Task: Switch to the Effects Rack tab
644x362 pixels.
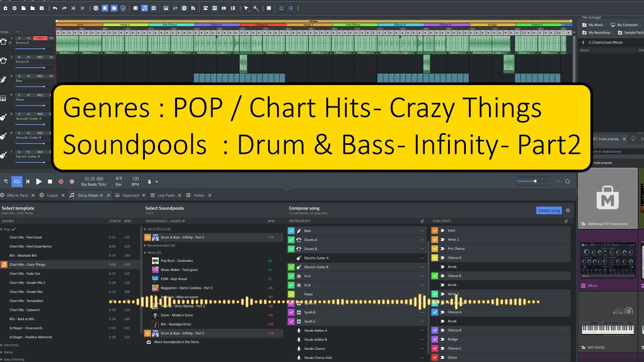Action: pos(17,195)
